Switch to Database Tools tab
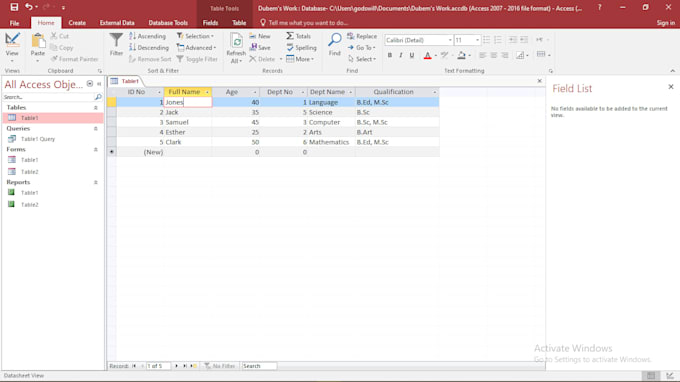680x382 pixels. coord(168,23)
